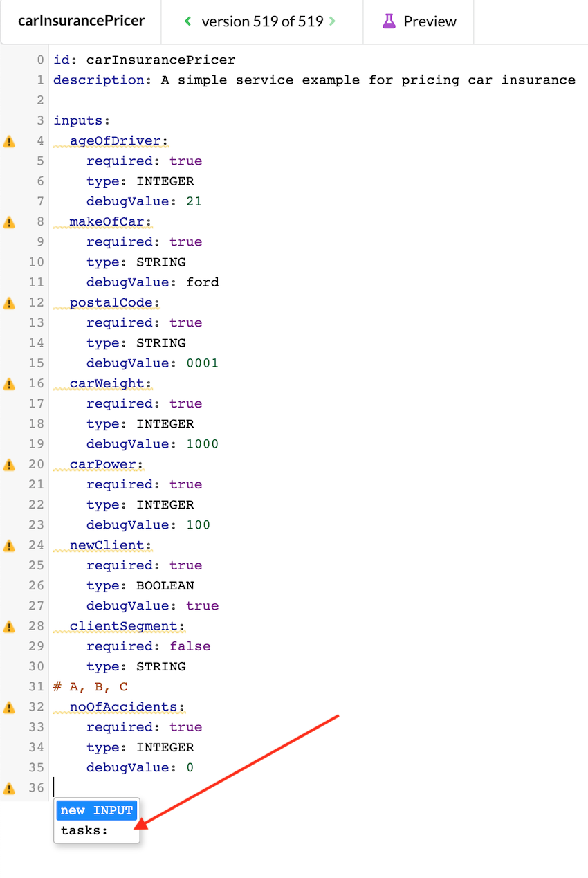Go to the previous version with the left chevron
Viewport: 588px width, 878px height.
pyautogui.click(x=187, y=21)
